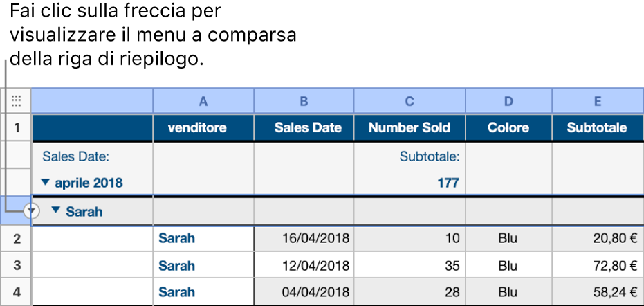Viewport: 644px width, 306px height.
Task: Select column A header
Action: point(203,101)
